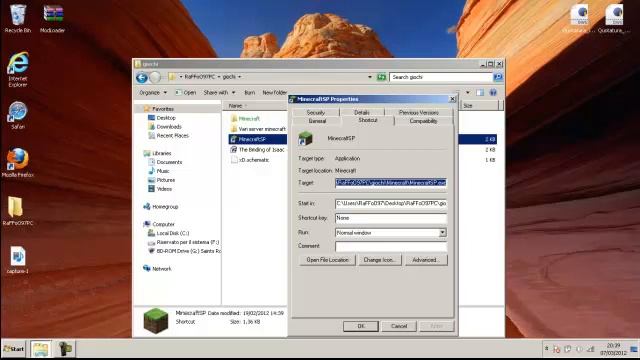Switch to the General tab
Image resolution: width=640 pixels, height=360 pixels.
pos(317,121)
